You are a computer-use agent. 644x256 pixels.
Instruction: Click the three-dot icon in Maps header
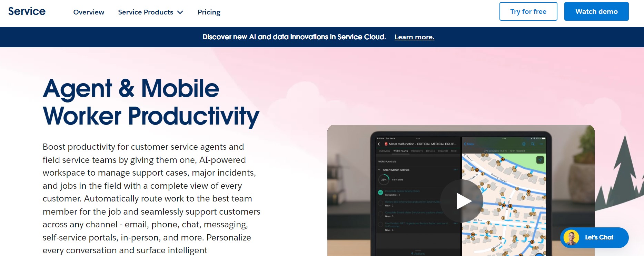pyautogui.click(x=541, y=144)
